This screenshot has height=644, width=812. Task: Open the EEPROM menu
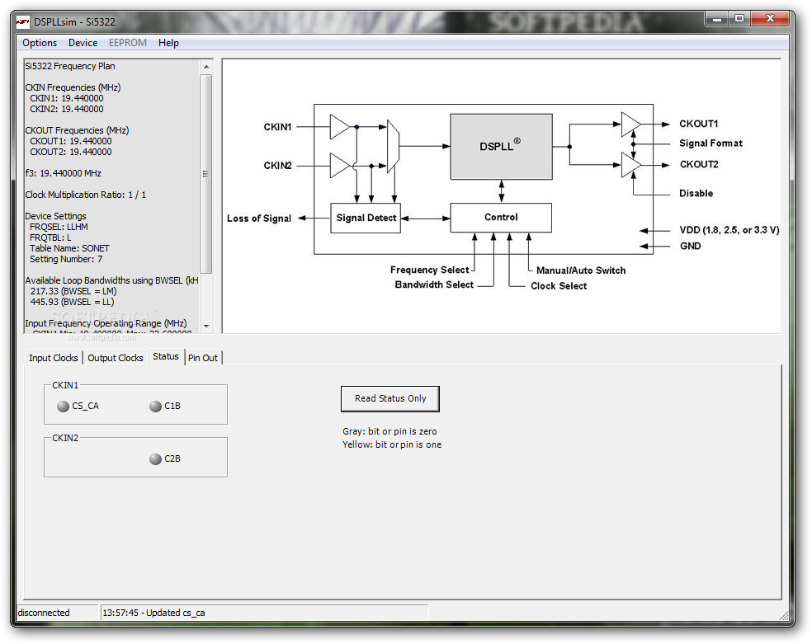coord(127,43)
